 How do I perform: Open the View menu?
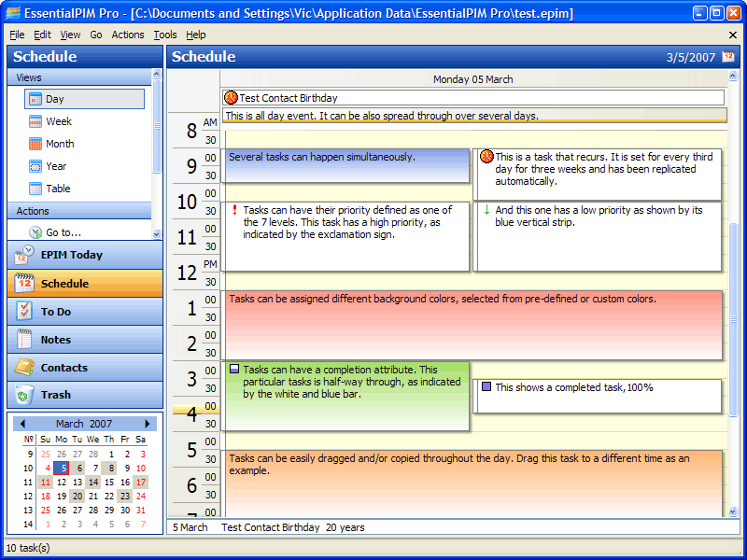click(x=70, y=35)
